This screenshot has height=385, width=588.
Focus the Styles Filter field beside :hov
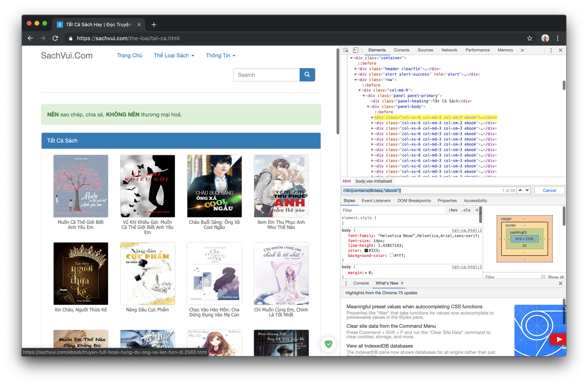coord(393,211)
